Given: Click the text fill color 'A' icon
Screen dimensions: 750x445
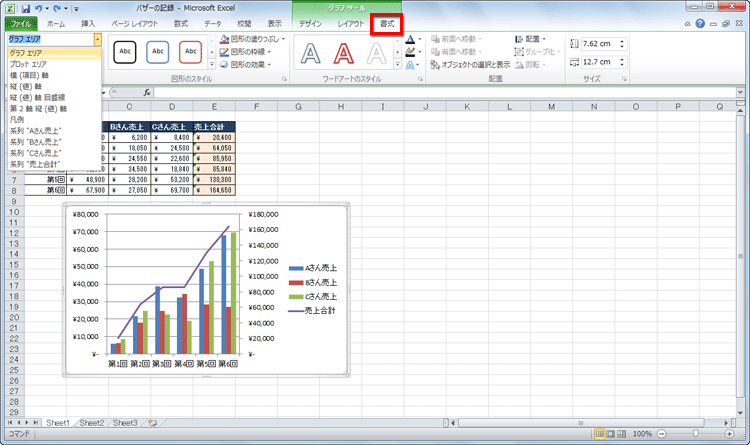Looking at the screenshot, I should (x=411, y=39).
